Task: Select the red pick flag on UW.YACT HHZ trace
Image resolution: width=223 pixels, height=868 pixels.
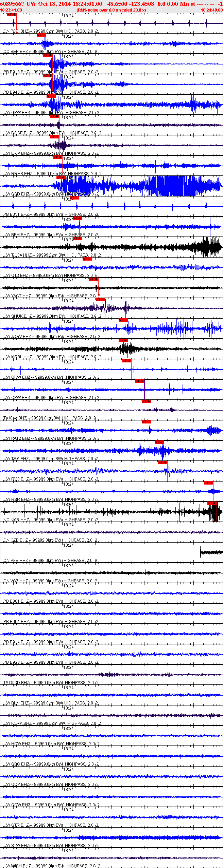Action: point(94,279)
